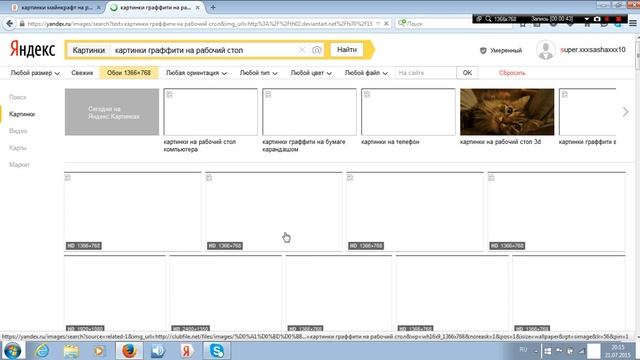640x360 pixels.
Task: Show next related searches with right arrow
Action: (x=625, y=112)
